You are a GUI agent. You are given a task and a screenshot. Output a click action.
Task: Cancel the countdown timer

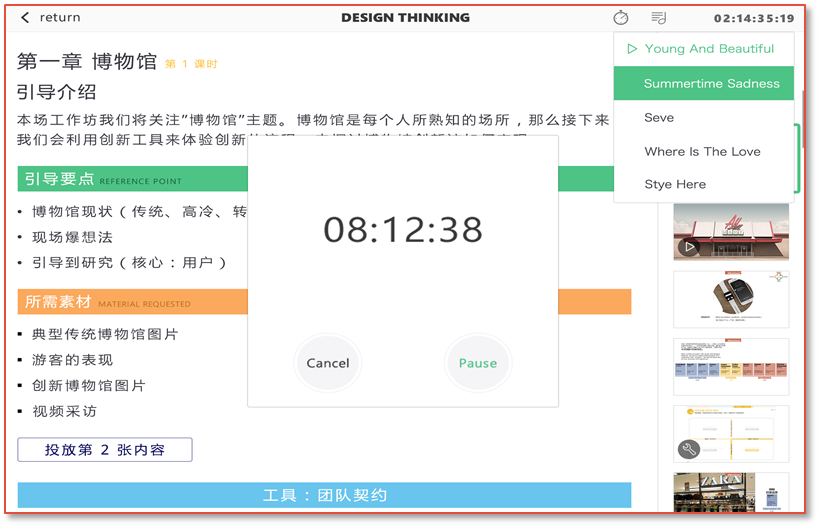coord(328,363)
